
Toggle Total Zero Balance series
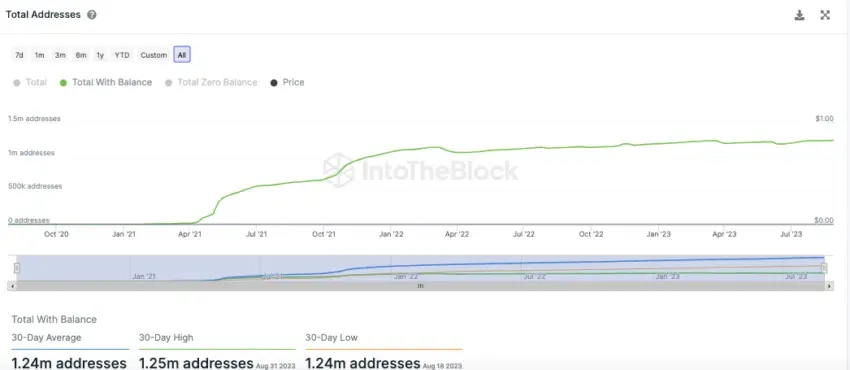tap(211, 82)
